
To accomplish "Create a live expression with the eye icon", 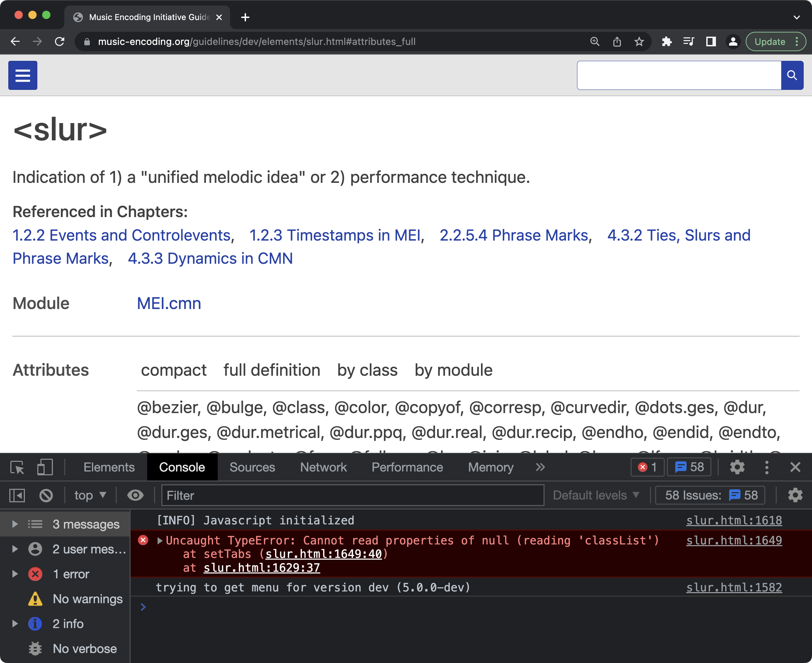I will pyautogui.click(x=135, y=495).
